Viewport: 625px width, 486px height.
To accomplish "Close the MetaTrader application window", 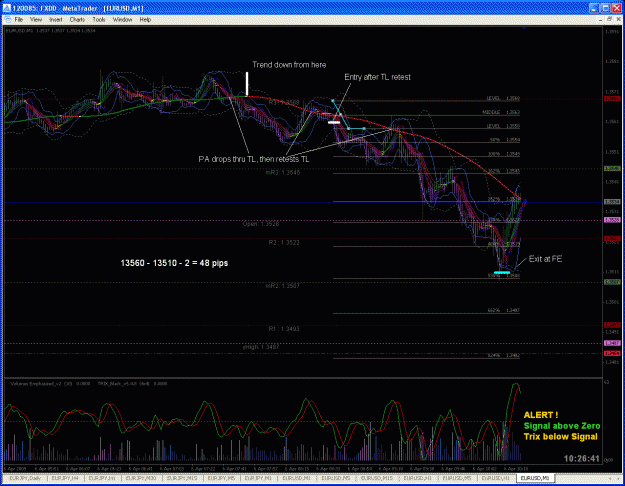I will click(x=617, y=8).
